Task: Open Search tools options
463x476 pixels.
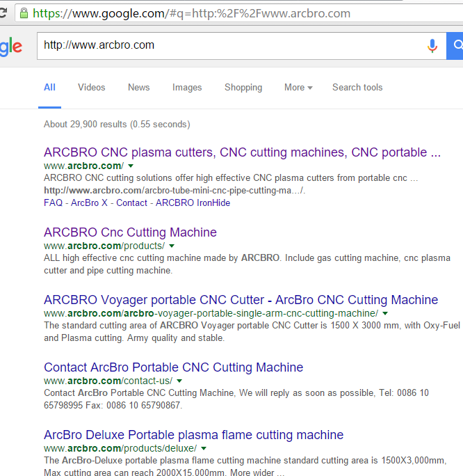Action: coord(357,88)
